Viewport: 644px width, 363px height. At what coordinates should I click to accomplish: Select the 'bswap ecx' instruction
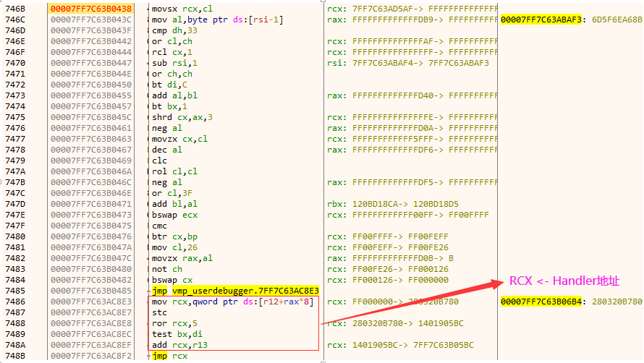(x=175, y=215)
